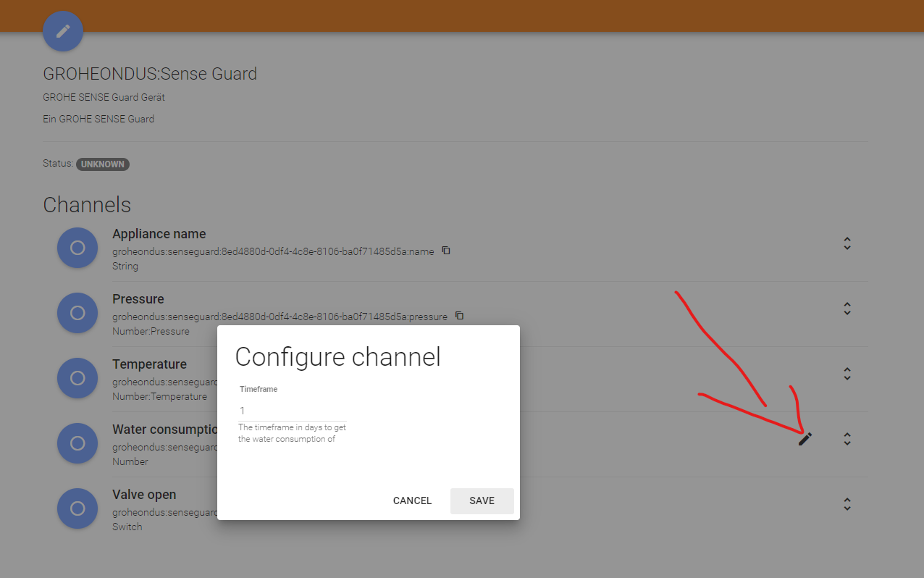Click the Number:Pressure type label
This screenshot has width=924, height=578.
point(151,331)
